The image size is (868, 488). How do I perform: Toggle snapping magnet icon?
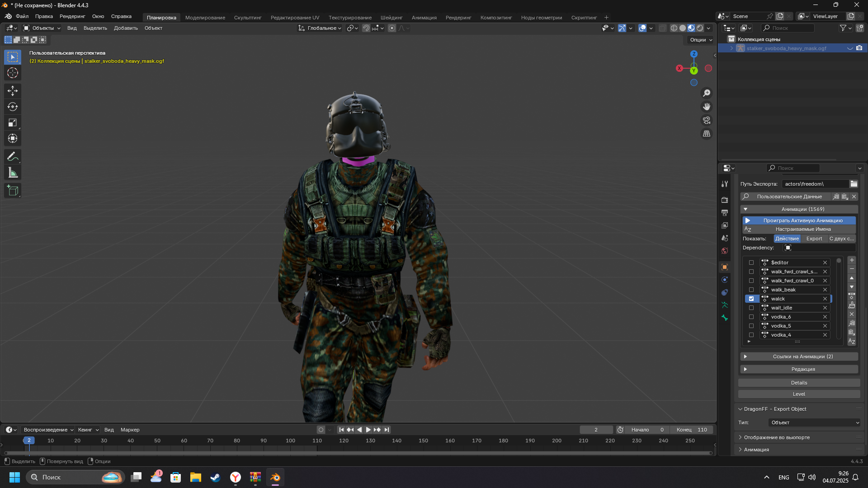366,28
